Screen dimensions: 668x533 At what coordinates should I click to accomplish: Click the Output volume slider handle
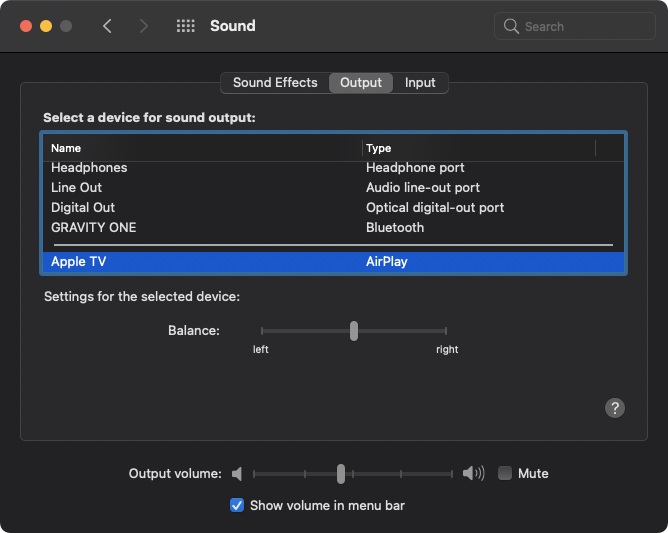341,474
